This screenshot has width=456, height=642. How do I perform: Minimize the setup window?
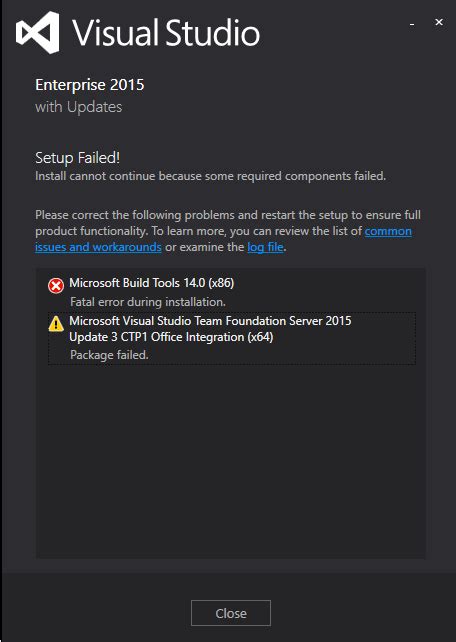tap(412, 25)
